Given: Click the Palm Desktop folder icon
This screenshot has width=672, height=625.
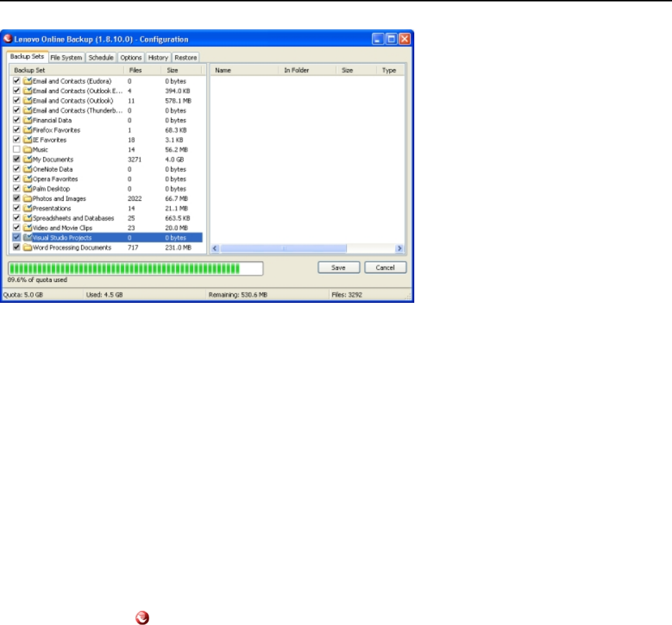Looking at the screenshot, I should point(28,189).
